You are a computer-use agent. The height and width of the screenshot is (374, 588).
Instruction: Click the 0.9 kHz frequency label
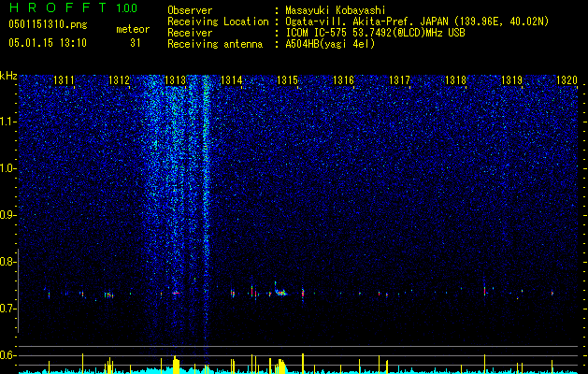click(8, 215)
